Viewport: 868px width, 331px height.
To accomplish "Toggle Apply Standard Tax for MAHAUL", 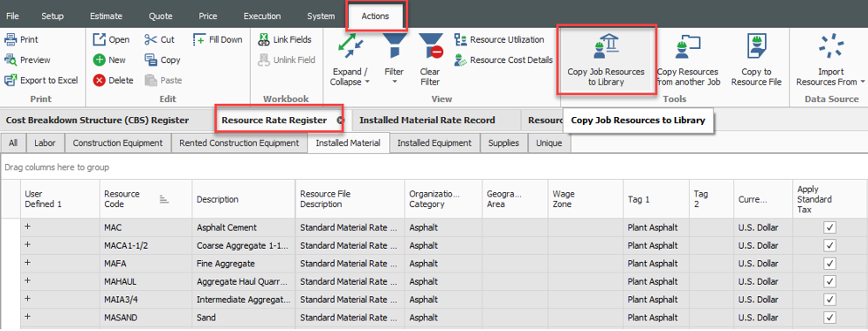I will (x=830, y=281).
